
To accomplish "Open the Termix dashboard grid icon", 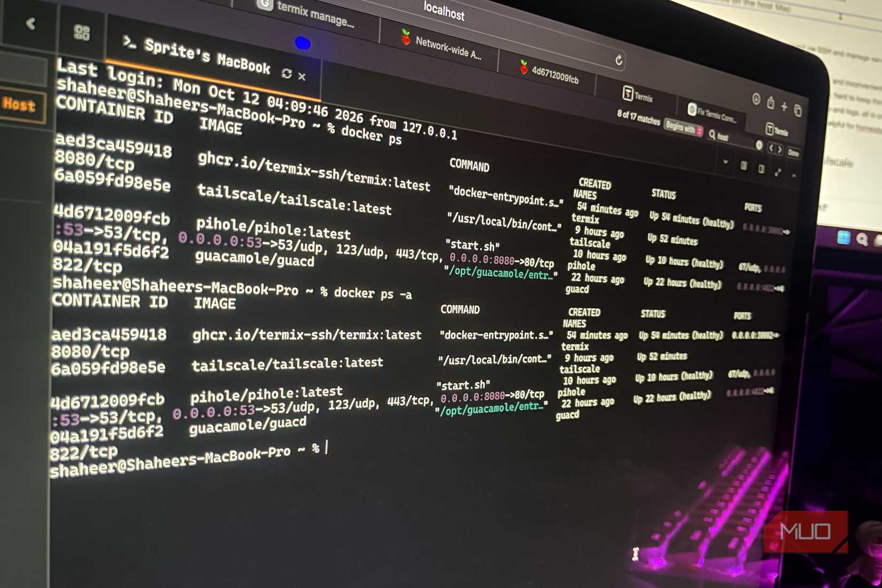I will coord(81,33).
